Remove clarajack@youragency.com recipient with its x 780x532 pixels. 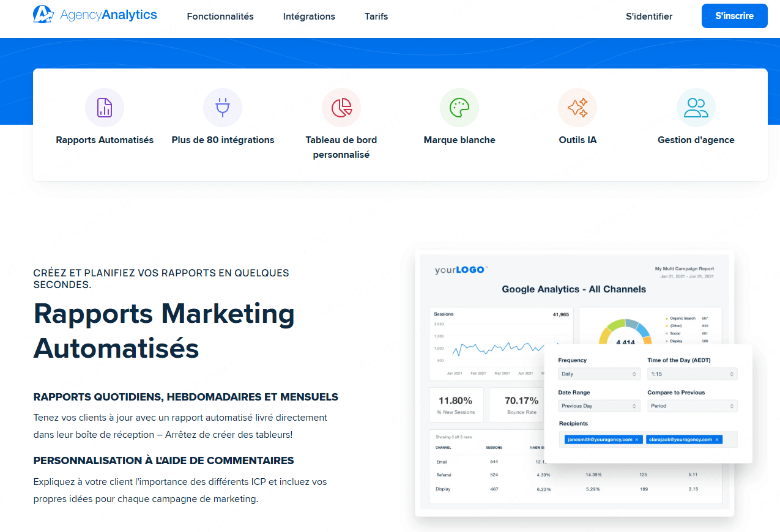pos(716,440)
